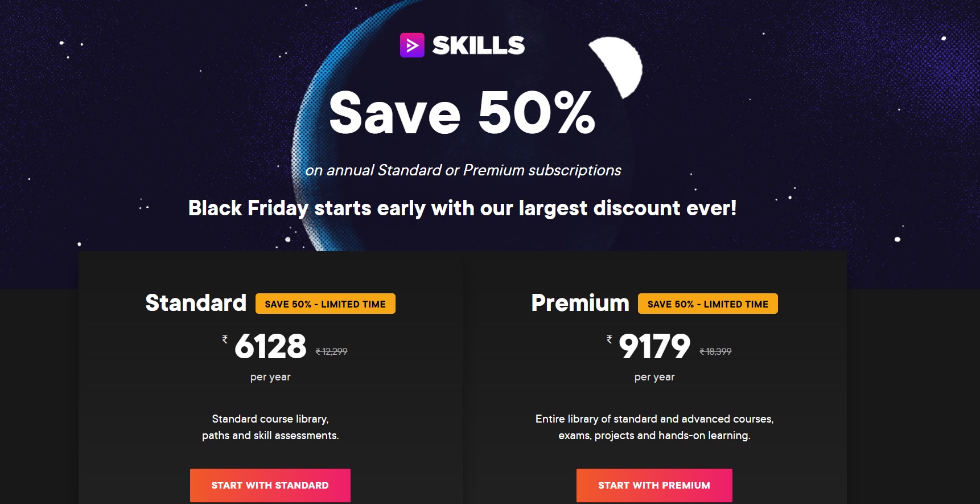
Task: Click the Standard plan Save 50% badge
Action: click(x=325, y=304)
